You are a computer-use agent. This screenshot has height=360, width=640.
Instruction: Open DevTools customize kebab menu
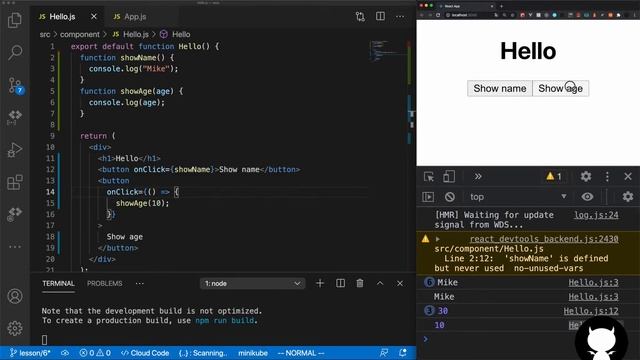pyautogui.click(x=607, y=176)
